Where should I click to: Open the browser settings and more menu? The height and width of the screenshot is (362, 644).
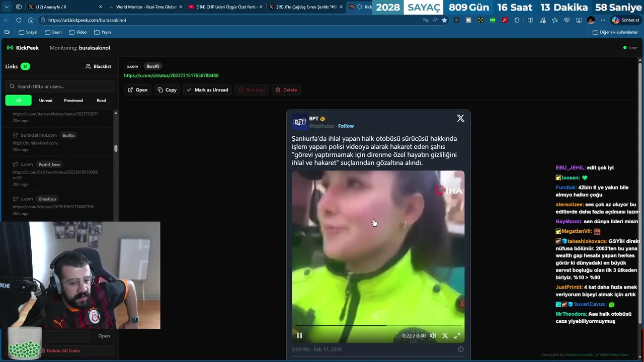click(603, 20)
